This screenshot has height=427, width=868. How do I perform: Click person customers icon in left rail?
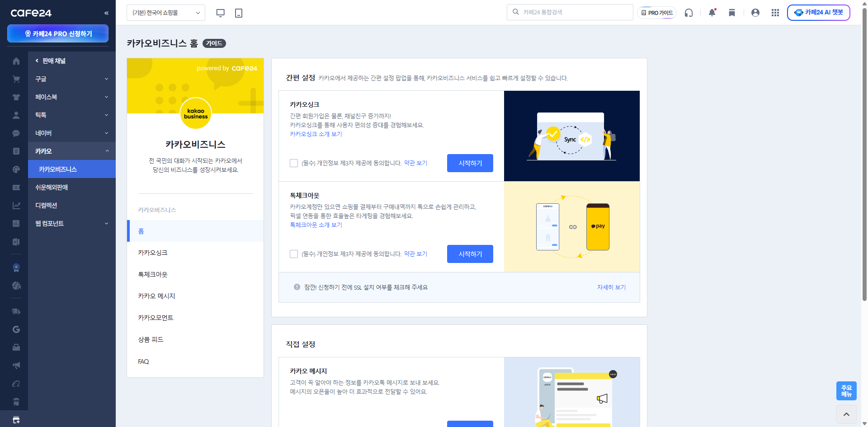click(x=16, y=115)
